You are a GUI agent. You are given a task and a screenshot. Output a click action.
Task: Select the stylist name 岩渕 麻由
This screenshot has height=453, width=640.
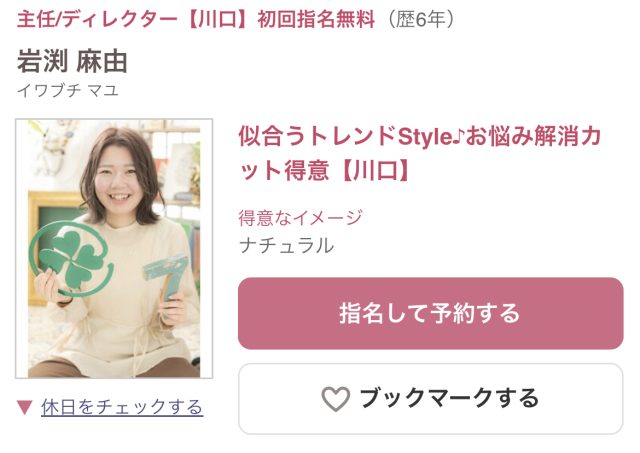tap(72, 62)
